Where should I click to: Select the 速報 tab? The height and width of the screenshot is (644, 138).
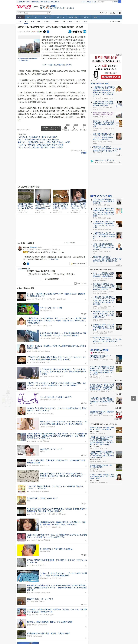28,17
